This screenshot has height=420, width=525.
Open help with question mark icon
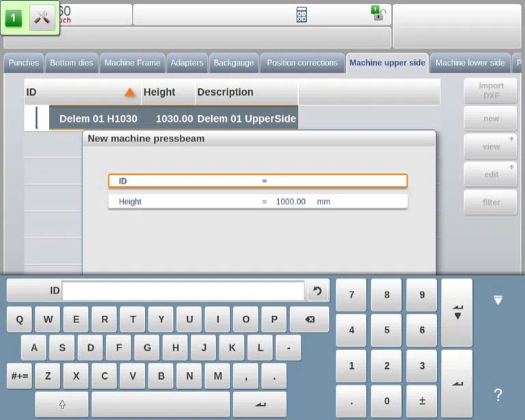[x=498, y=395]
